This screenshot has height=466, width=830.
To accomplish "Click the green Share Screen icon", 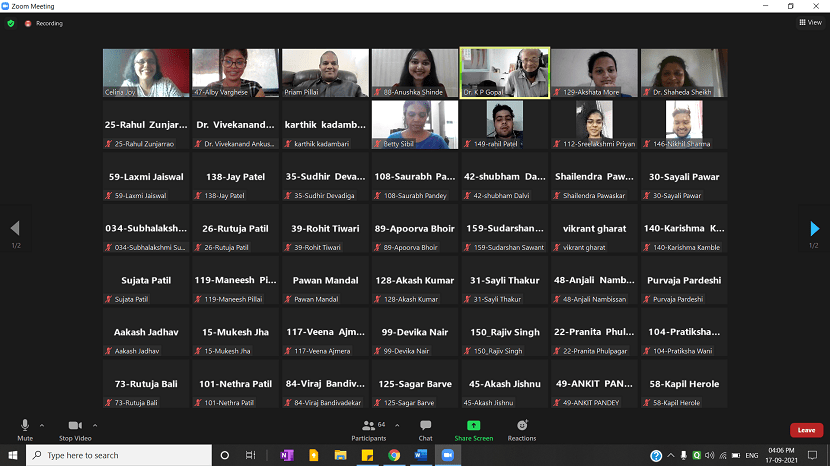I will coord(473,426).
